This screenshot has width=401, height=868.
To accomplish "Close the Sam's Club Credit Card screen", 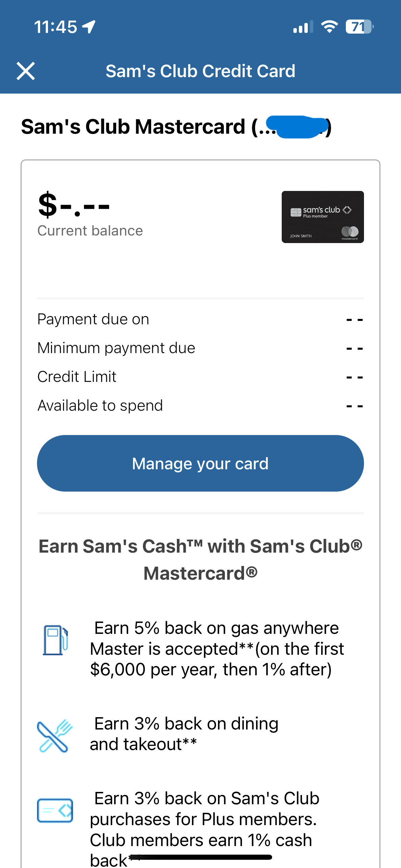I will tap(25, 71).
